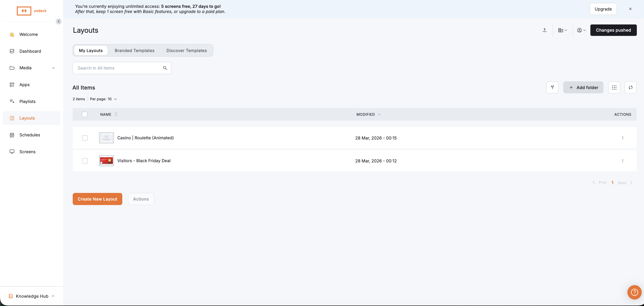This screenshot has height=306, width=644.
Task: Switch to Discover Templates tab
Action: click(186, 50)
